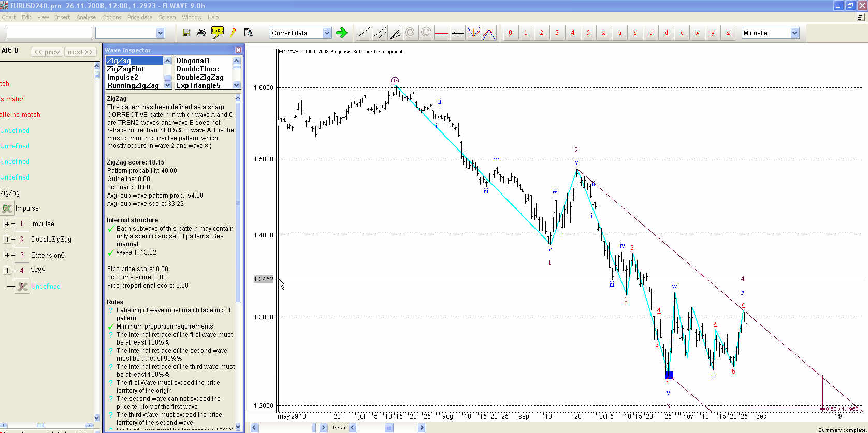Select the red dotted horizontal line tool

point(441,33)
